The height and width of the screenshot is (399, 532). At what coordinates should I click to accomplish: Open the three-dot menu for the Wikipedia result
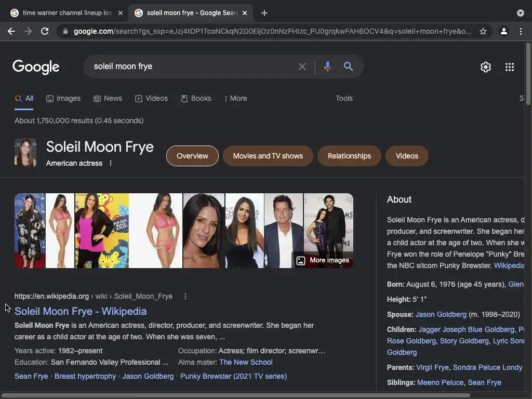coord(185,296)
